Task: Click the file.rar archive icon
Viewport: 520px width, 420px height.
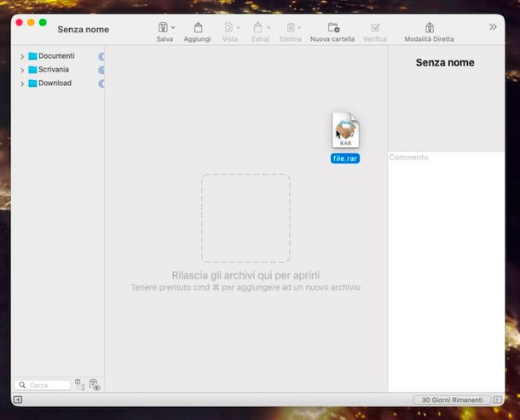Action: [x=345, y=130]
